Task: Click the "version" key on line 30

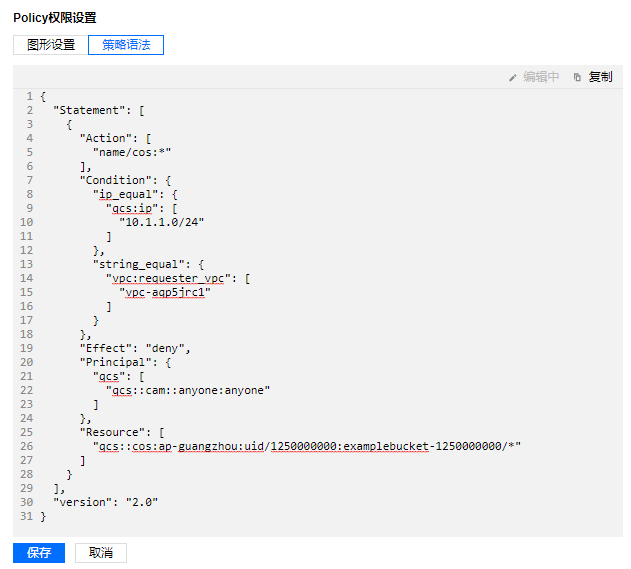Action: [x=82, y=502]
